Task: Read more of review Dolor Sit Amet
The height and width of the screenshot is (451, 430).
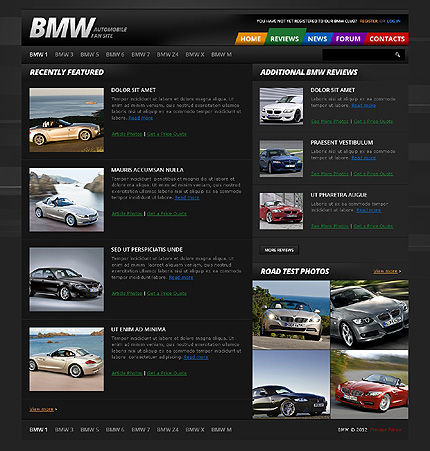Action: (x=364, y=105)
